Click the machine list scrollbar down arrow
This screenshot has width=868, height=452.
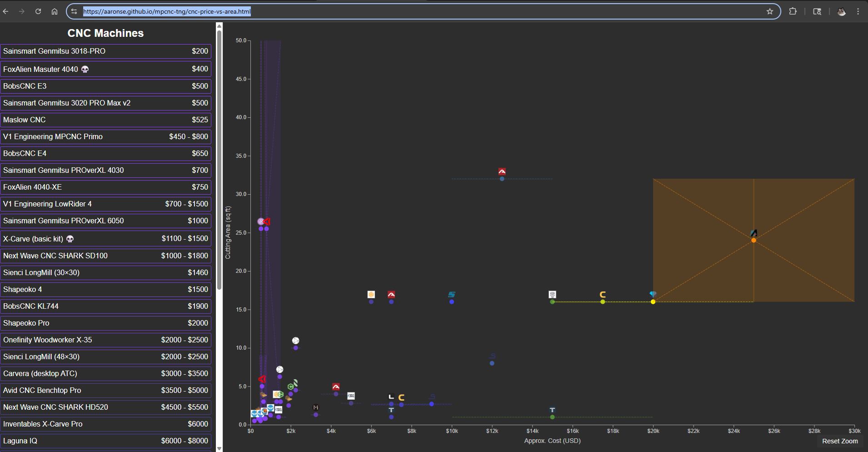[219, 448]
